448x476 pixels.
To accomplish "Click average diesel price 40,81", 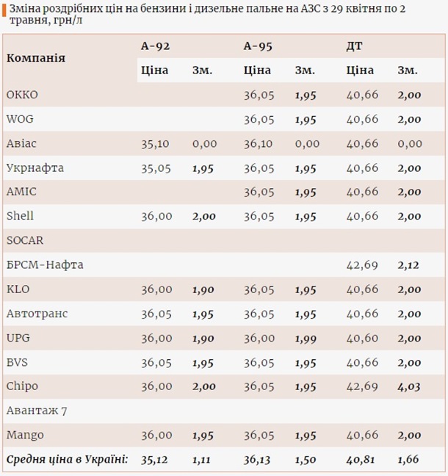I will [x=362, y=460].
